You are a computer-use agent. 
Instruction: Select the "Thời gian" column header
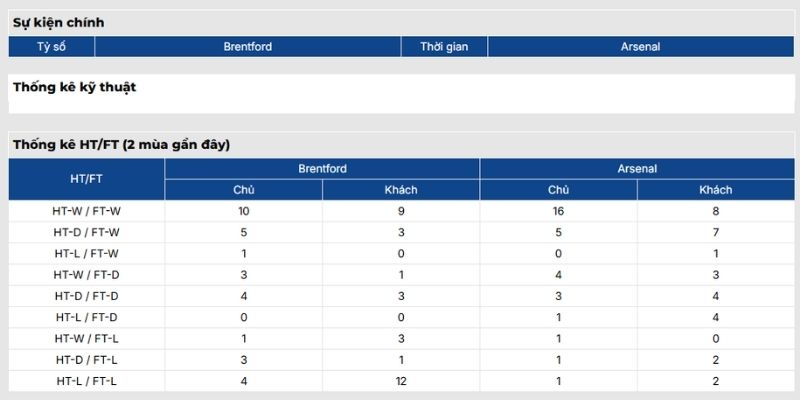click(444, 46)
